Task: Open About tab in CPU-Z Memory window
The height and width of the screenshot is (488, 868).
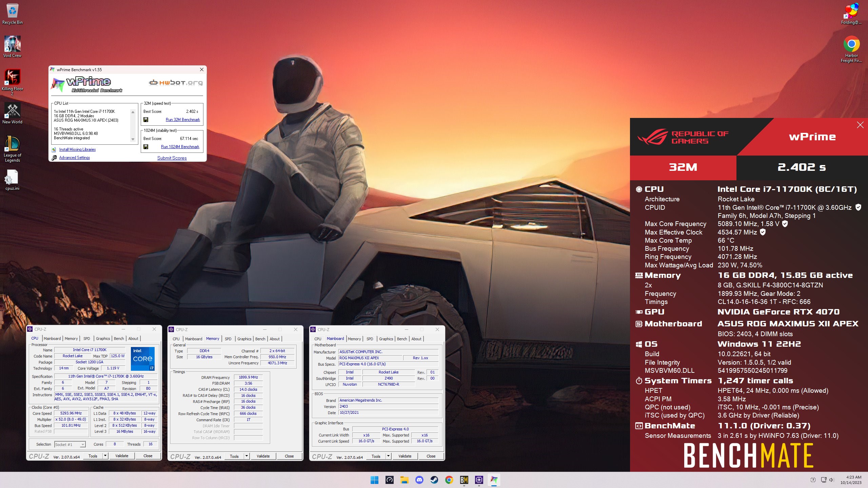Action: [275, 339]
